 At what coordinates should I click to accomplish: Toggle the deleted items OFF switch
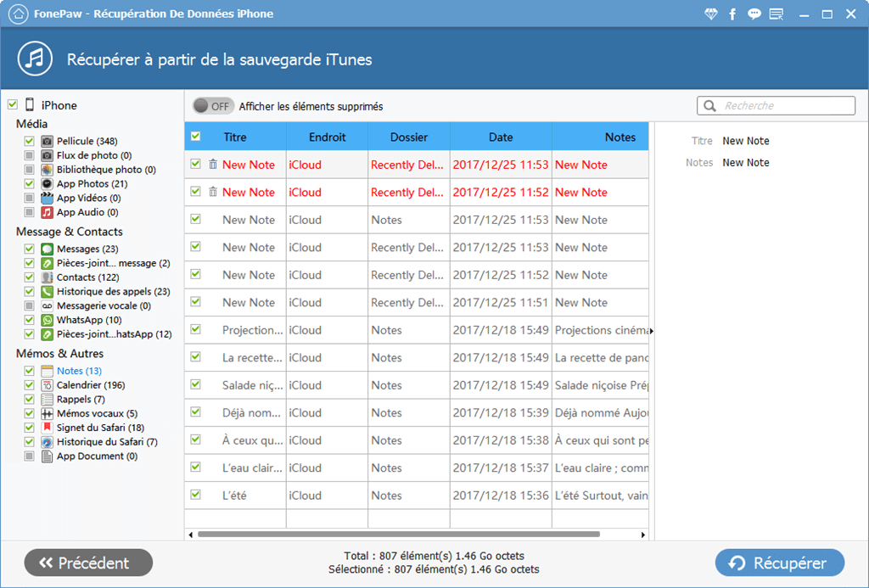(213, 106)
